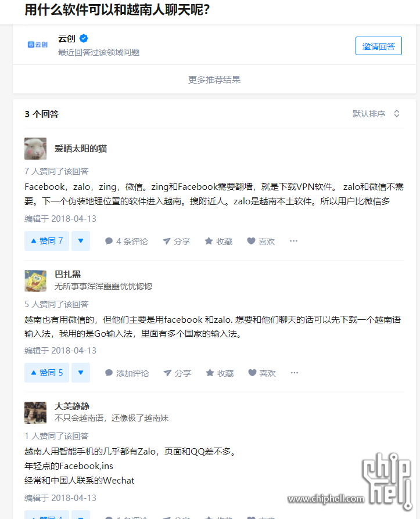The height and width of the screenshot is (519, 420).
Task: Open 爱晒太阳的猫 avatar thumbnail
Action: pos(35,149)
